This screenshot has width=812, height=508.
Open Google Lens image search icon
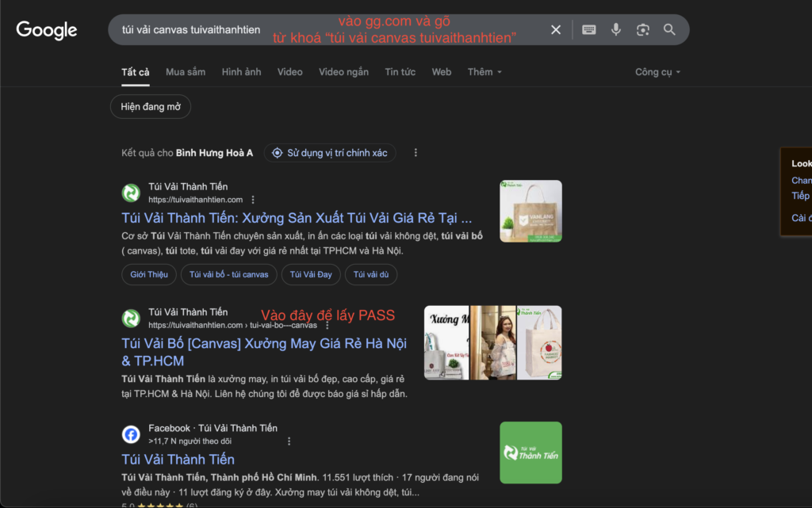pos(642,30)
